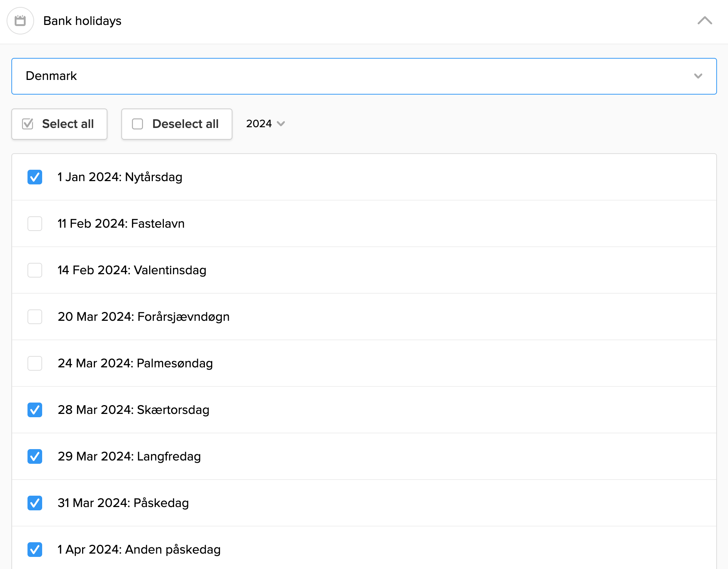
Task: Check the 20 Mar Forårsjævndøgn box
Action: click(x=35, y=317)
